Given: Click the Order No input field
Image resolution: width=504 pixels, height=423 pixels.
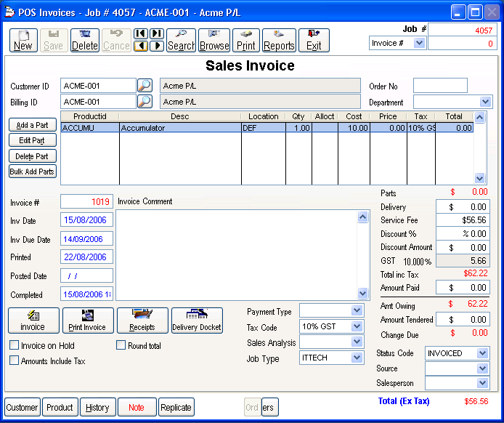Looking at the screenshot, I should point(440,86).
